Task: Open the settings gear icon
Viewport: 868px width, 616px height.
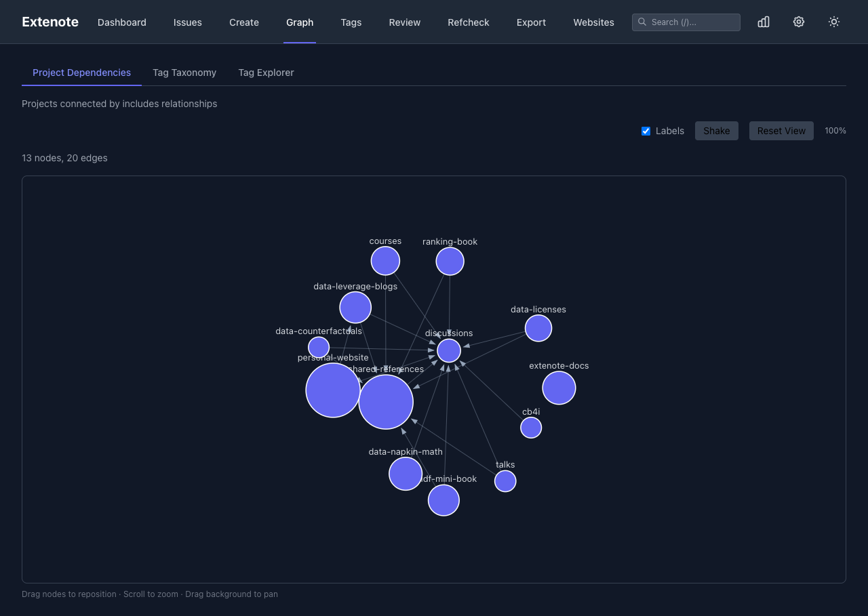Action: tap(798, 22)
